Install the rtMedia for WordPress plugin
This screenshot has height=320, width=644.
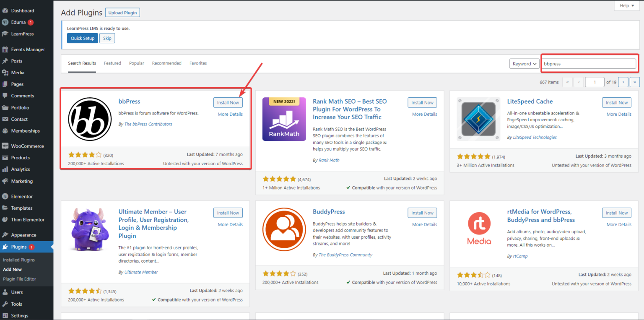point(617,213)
